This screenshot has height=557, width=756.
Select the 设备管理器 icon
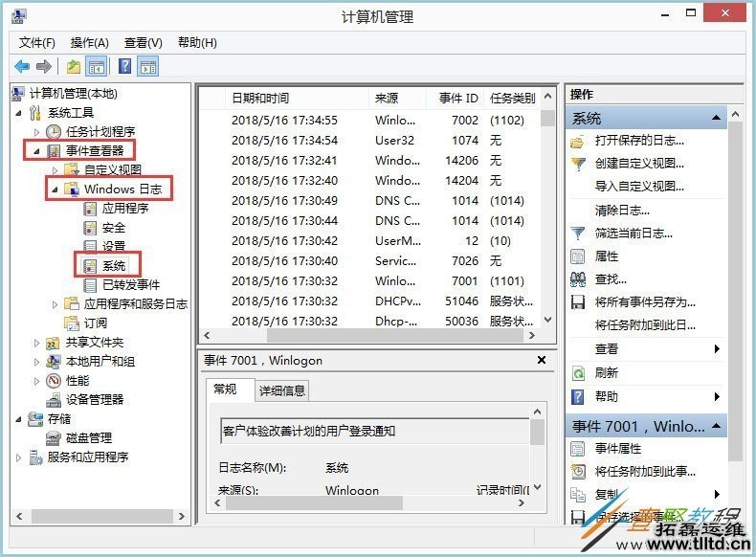[53, 400]
